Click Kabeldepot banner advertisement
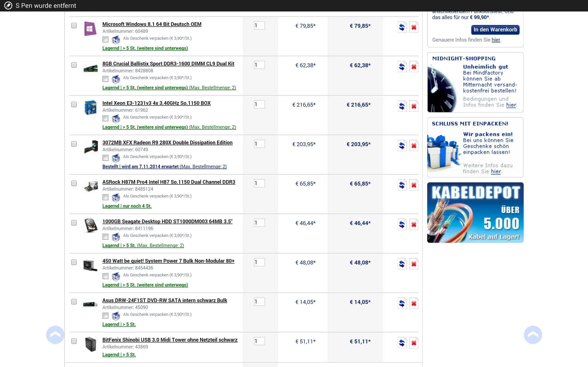This screenshot has height=367, width=588. click(475, 212)
